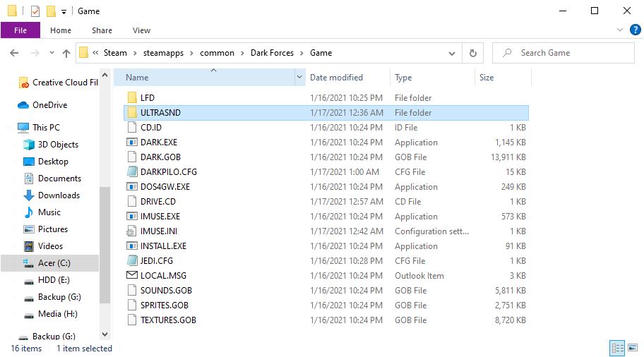
Task: Open the Name column filter dropdown
Action: [299, 77]
